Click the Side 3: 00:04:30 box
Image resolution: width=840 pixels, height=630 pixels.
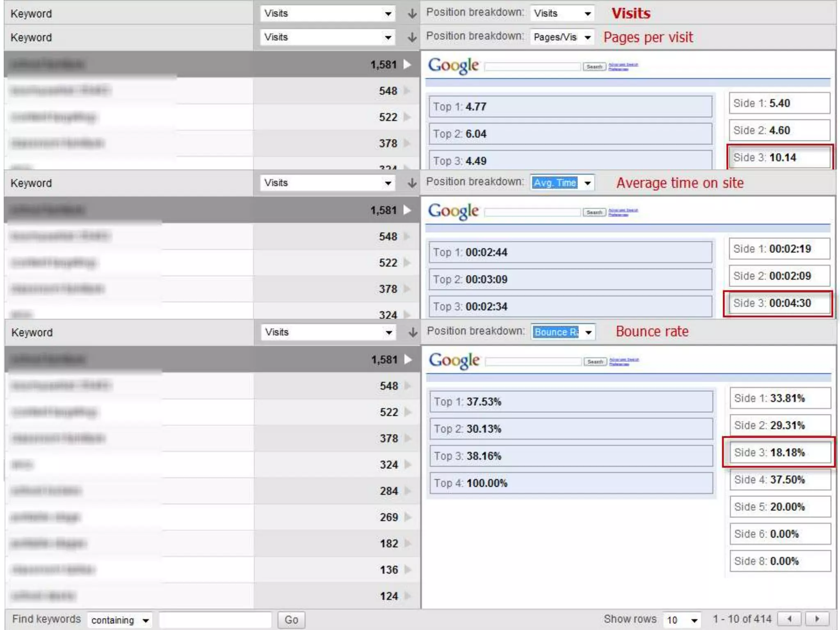778,303
